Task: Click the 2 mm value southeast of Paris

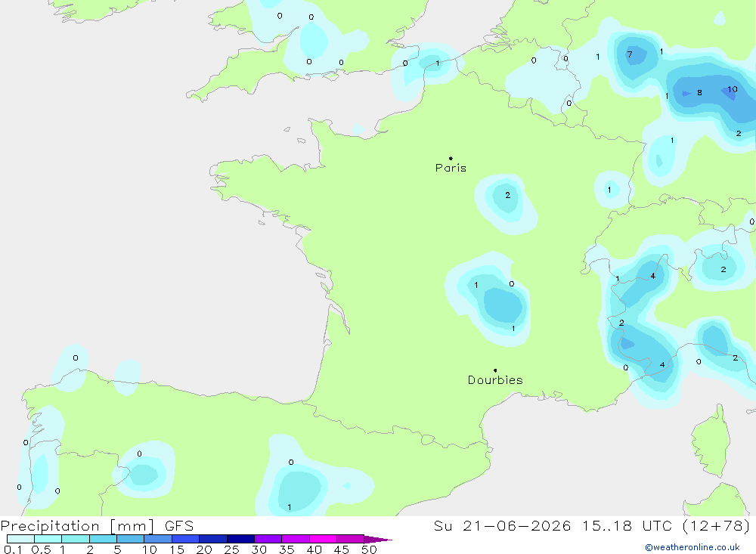Action: tap(508, 195)
